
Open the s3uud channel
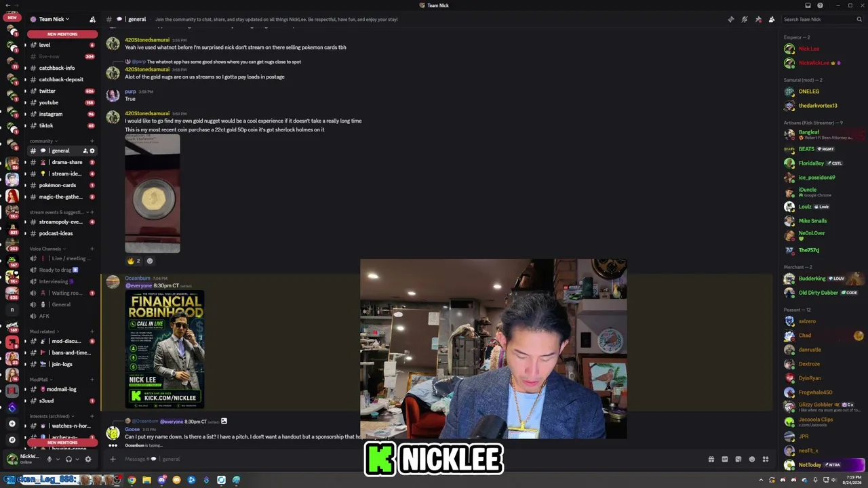[61, 401]
